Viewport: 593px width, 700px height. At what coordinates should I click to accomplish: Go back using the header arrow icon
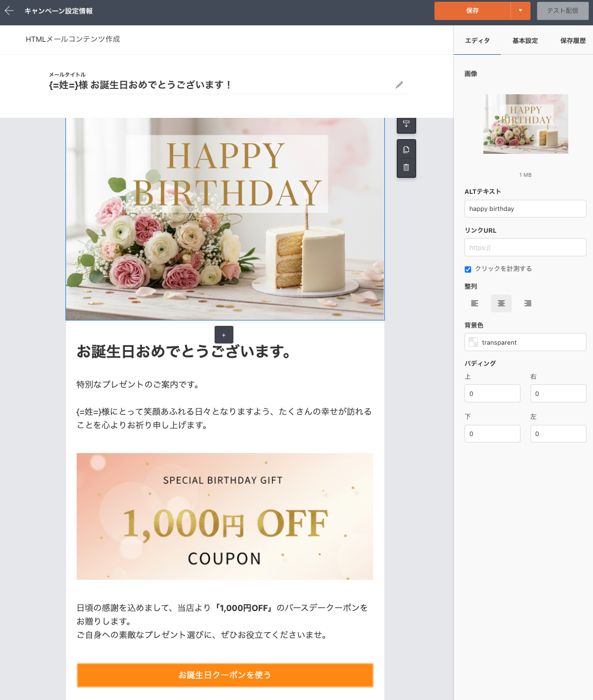9,11
